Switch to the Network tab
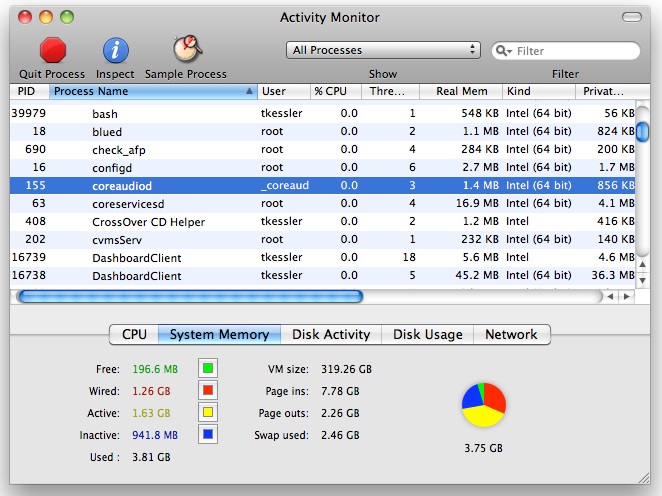The width and height of the screenshot is (662, 496). click(x=511, y=334)
